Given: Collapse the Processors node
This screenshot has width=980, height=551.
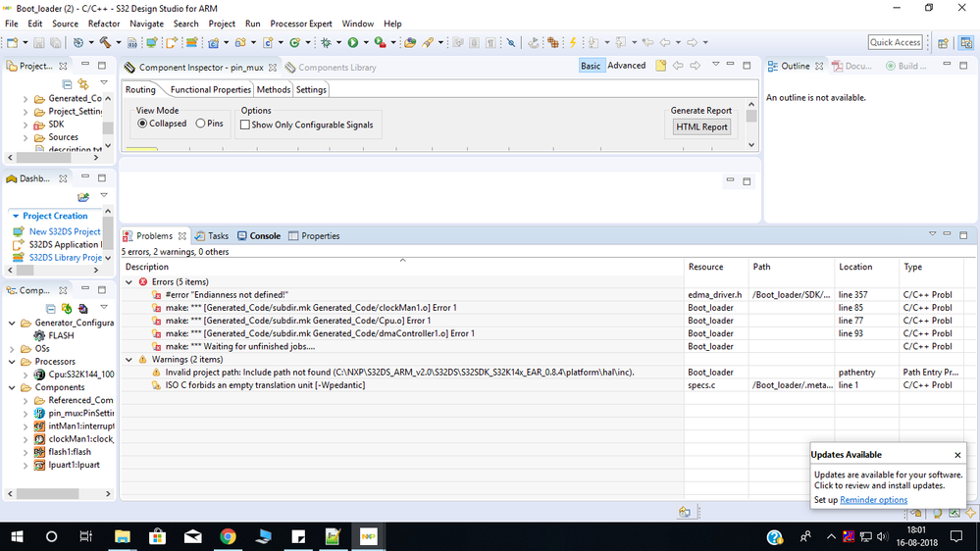Looking at the screenshot, I should click(12, 362).
